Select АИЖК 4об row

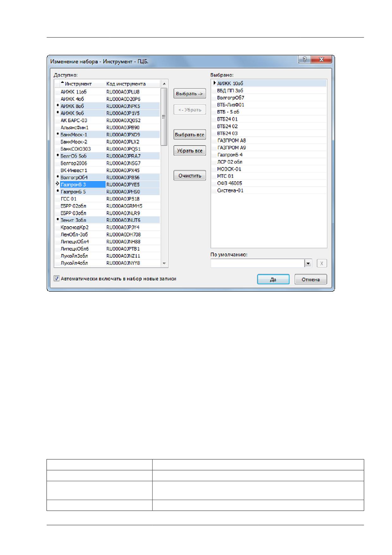[107, 99]
